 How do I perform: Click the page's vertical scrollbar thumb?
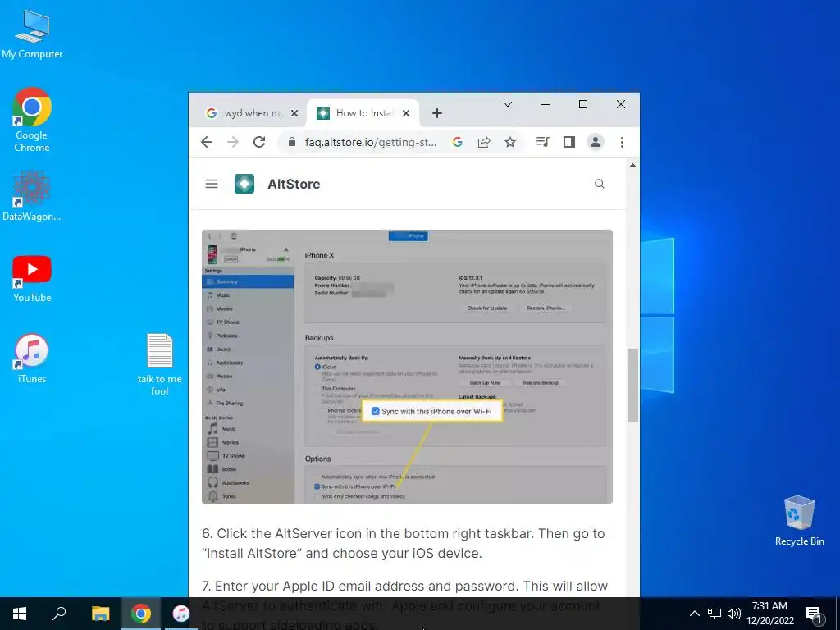pyautogui.click(x=632, y=385)
